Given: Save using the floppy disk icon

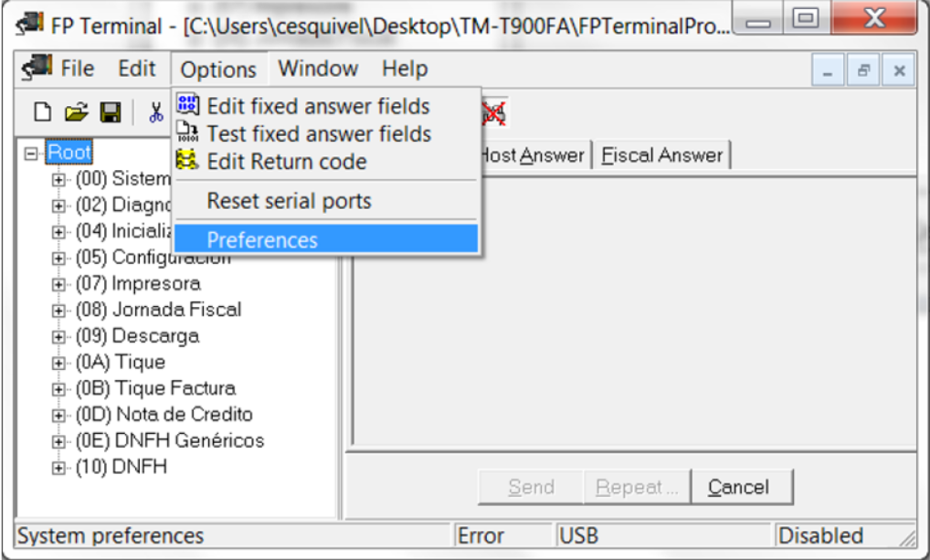Looking at the screenshot, I should click(111, 112).
